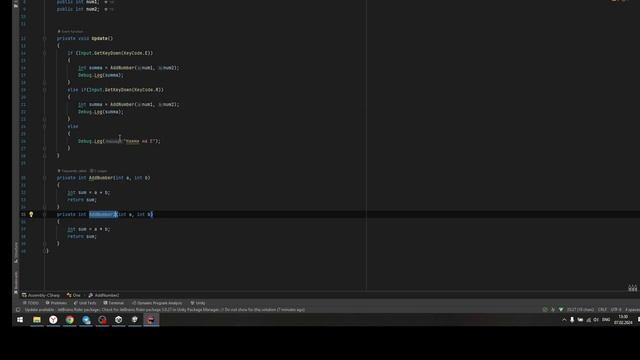Click the selected AddNumber2 method name

[102, 214]
